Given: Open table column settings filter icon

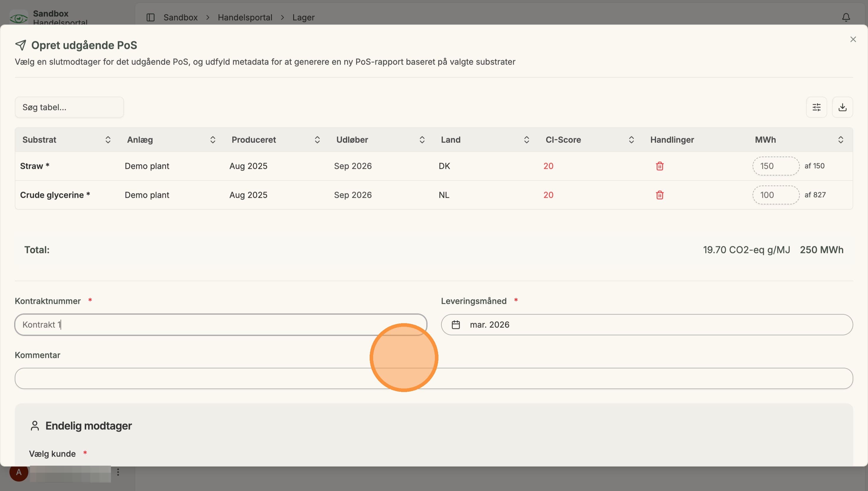Looking at the screenshot, I should pos(816,107).
